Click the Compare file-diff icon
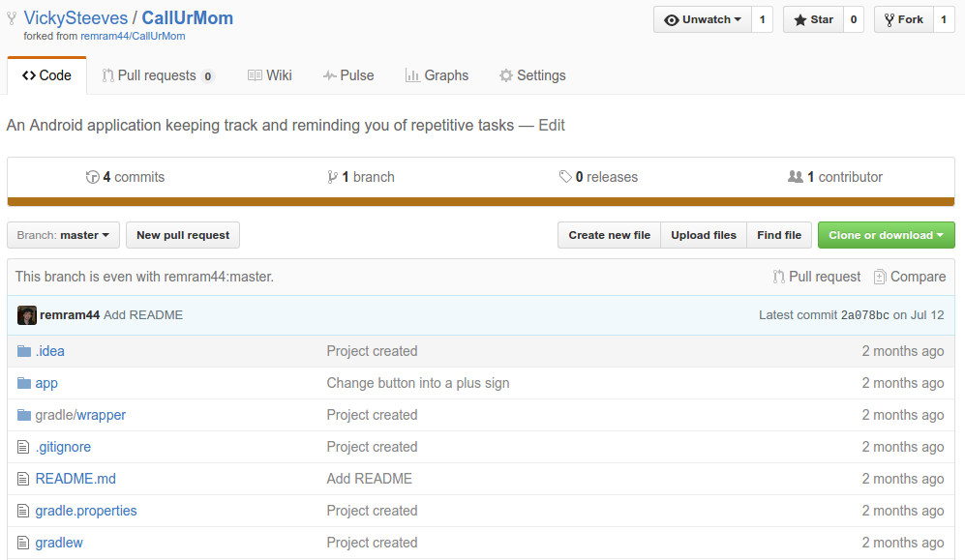The image size is (965, 560). [x=880, y=277]
